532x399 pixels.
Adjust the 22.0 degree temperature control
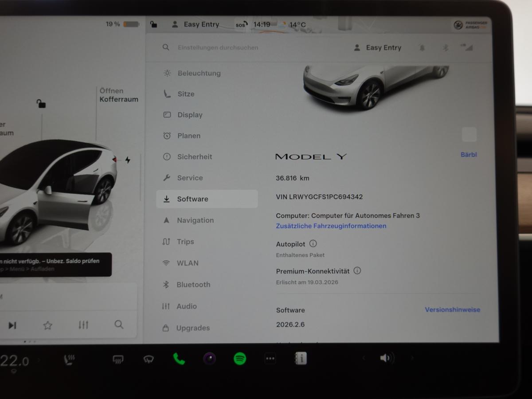(x=16, y=360)
